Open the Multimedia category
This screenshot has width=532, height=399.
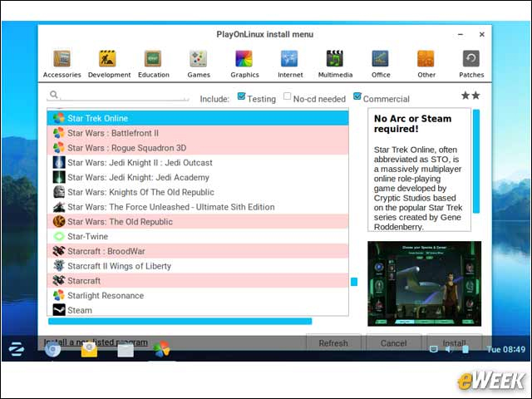[335, 64]
